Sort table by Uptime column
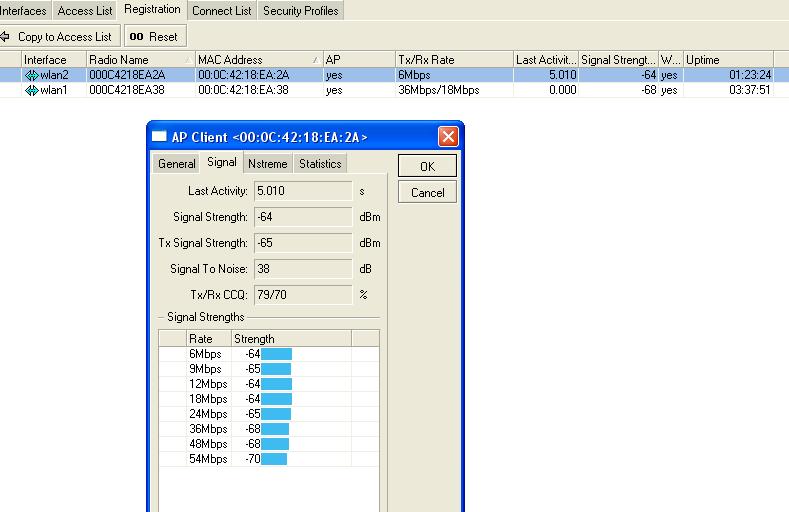This screenshot has width=789, height=512. [727, 60]
